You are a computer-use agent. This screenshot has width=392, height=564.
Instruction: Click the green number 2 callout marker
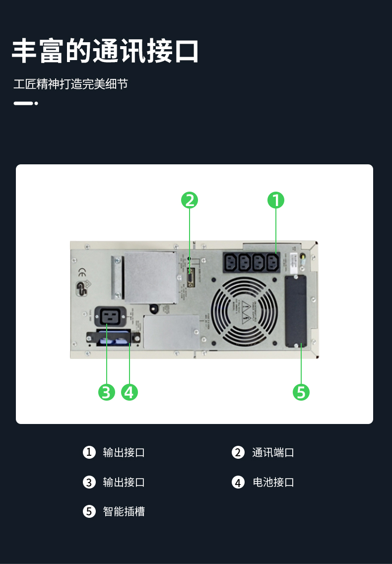pyautogui.click(x=190, y=201)
